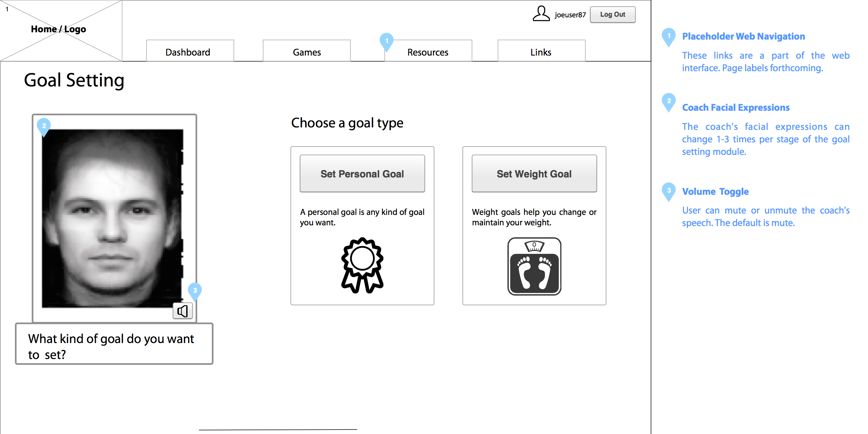The image size is (868, 434).
Task: Open the Dashboard tab
Action: coord(188,52)
